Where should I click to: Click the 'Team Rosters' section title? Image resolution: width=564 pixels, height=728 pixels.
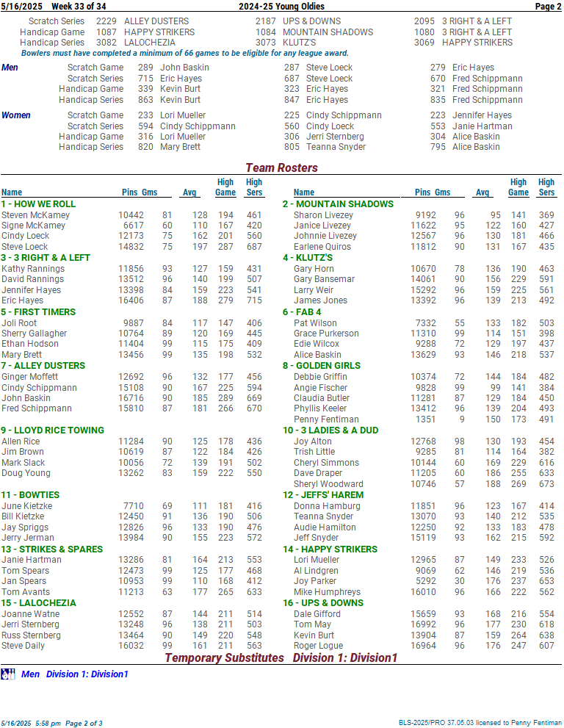282,167
